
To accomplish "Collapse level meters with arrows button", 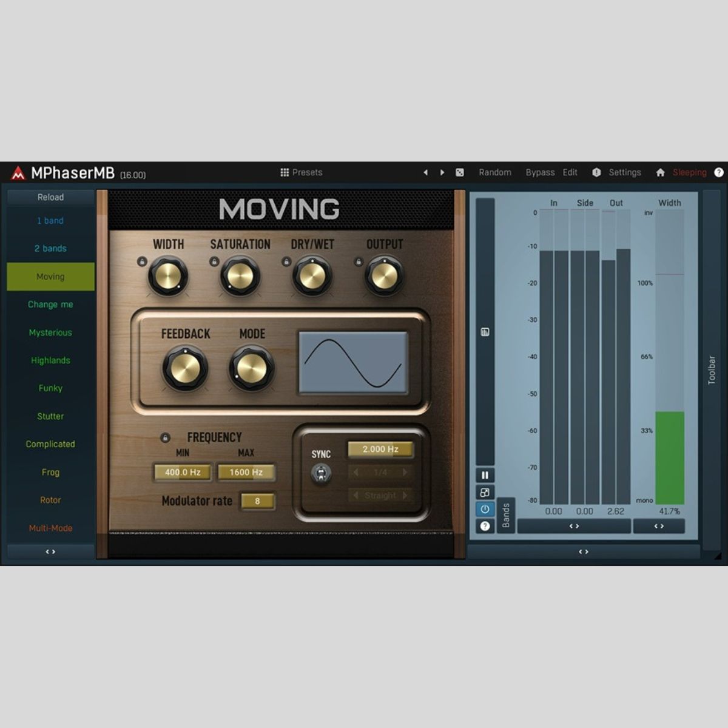I will point(574,526).
